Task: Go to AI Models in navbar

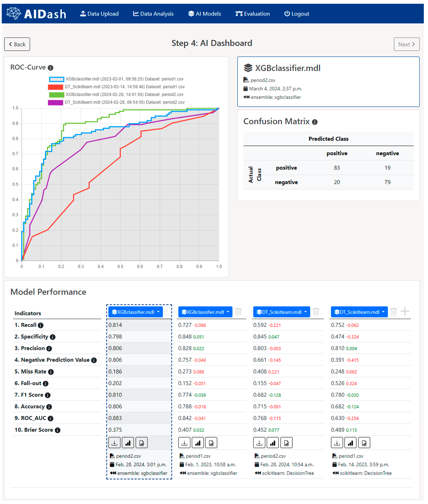Action: point(204,14)
